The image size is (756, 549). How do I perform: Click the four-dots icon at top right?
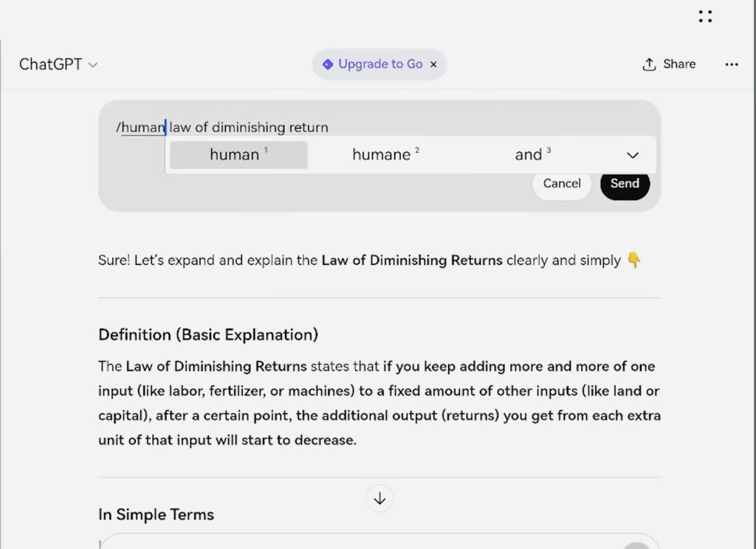pyautogui.click(x=705, y=16)
